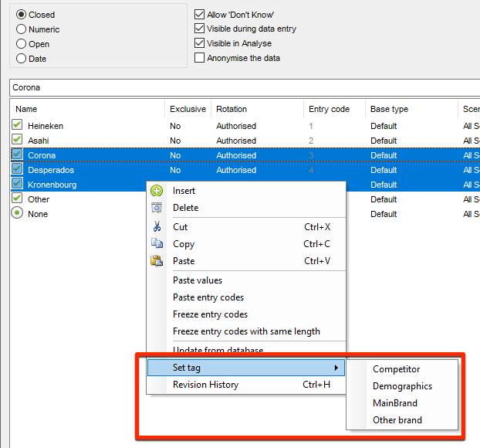
Task: Select the Corona answer name
Action: click(x=42, y=155)
